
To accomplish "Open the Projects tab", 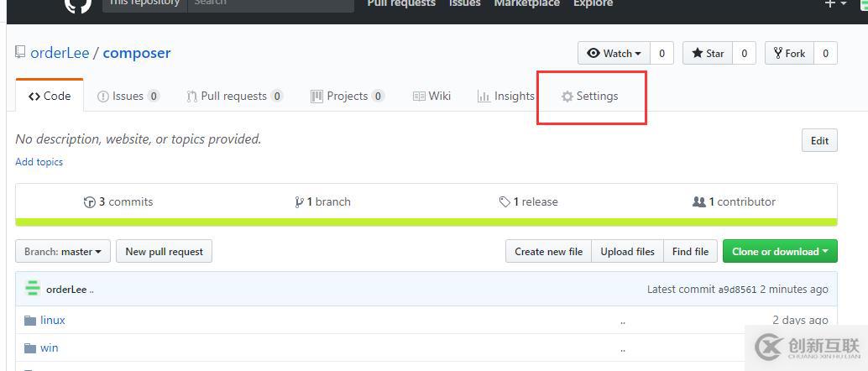I will pos(348,96).
